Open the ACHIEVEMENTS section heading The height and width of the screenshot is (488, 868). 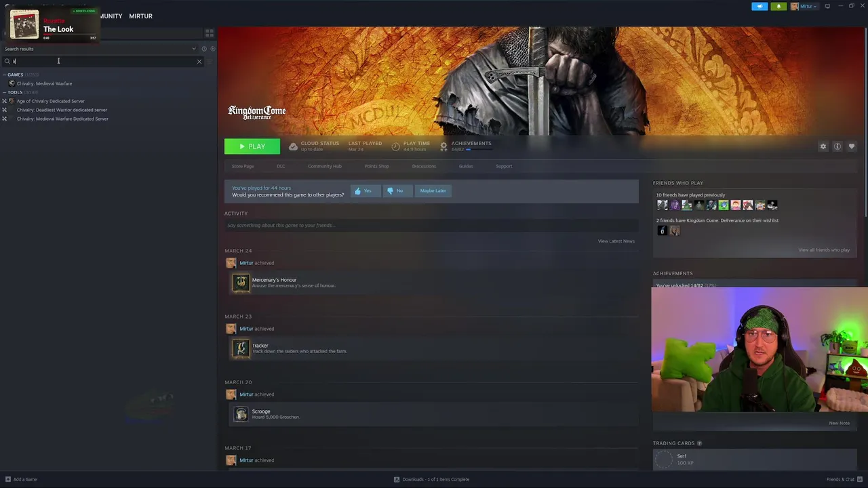pyautogui.click(x=673, y=274)
